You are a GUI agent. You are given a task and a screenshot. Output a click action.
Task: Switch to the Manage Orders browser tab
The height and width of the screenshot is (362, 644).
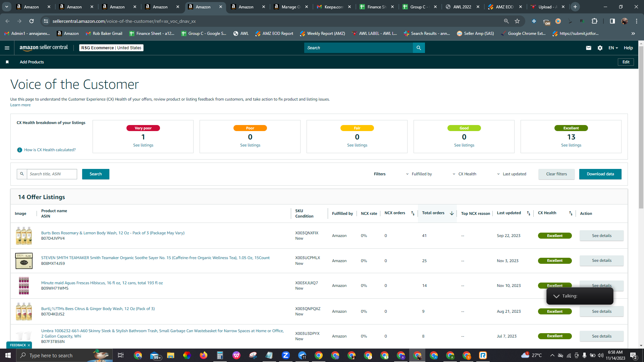[x=291, y=7]
